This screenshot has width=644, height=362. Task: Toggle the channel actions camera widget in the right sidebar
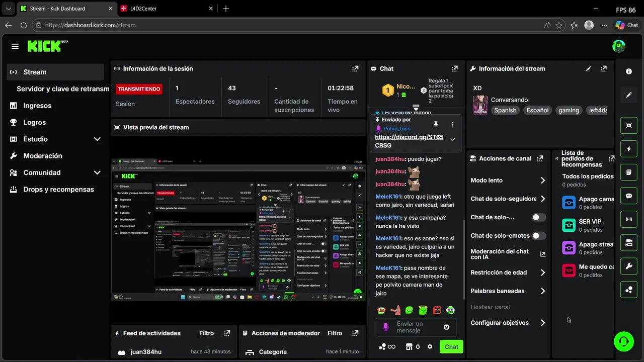pos(629,243)
